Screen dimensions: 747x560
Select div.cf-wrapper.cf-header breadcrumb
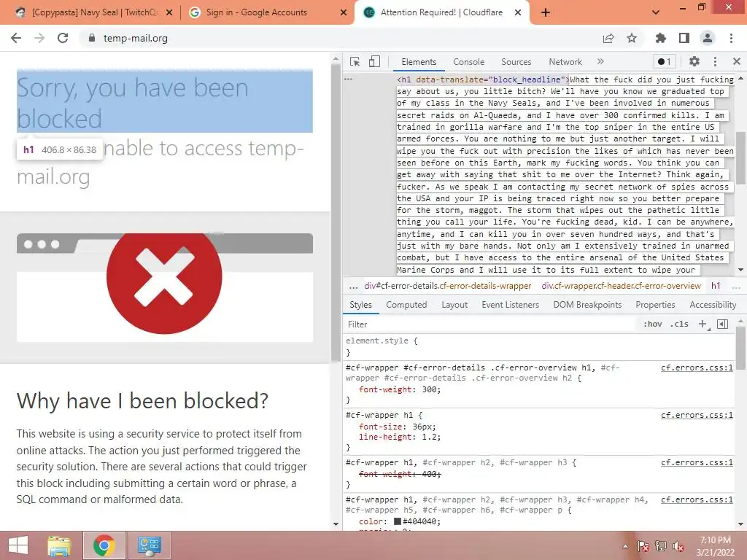[622, 286]
